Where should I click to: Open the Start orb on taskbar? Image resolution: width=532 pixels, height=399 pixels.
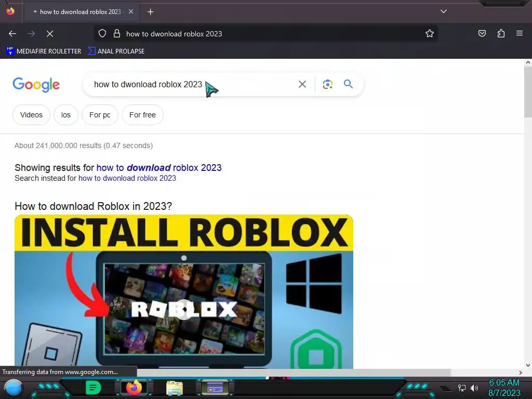point(13,388)
